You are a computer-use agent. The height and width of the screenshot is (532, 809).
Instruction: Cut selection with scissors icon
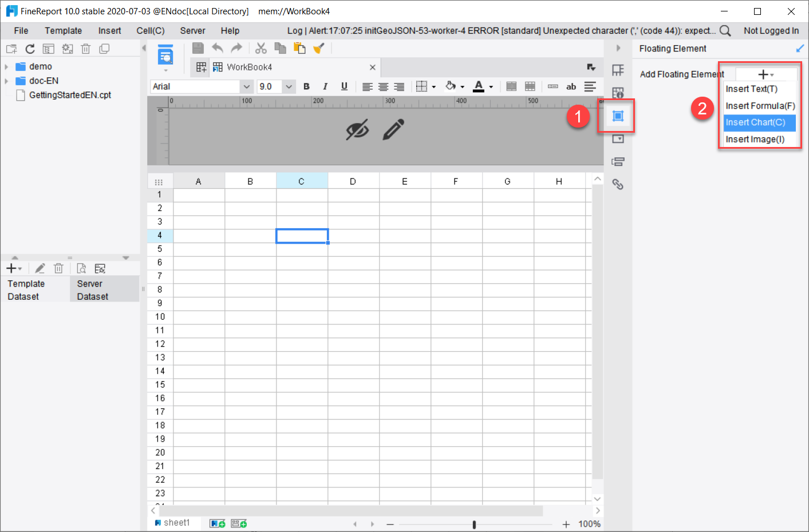click(261, 49)
